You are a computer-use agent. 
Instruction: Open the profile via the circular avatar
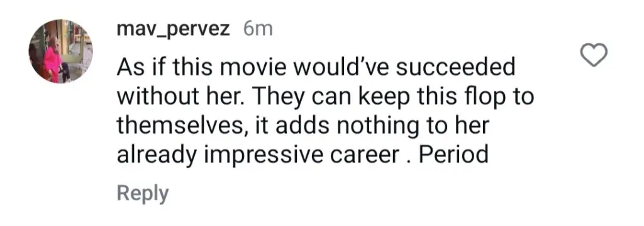61,51
